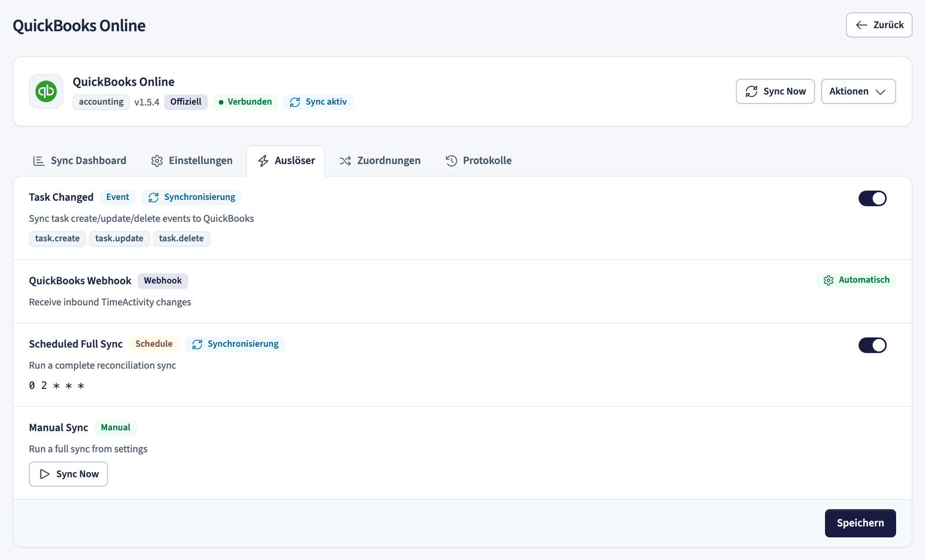The height and width of the screenshot is (560, 925).
Task: Click the refresh icon in the header Sync Now button
Action: click(752, 91)
